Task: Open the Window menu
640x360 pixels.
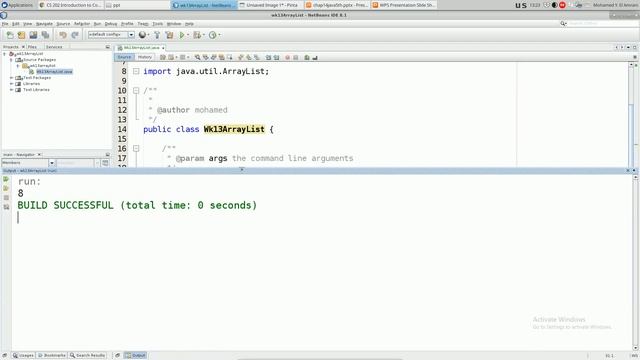Action: (x=173, y=24)
